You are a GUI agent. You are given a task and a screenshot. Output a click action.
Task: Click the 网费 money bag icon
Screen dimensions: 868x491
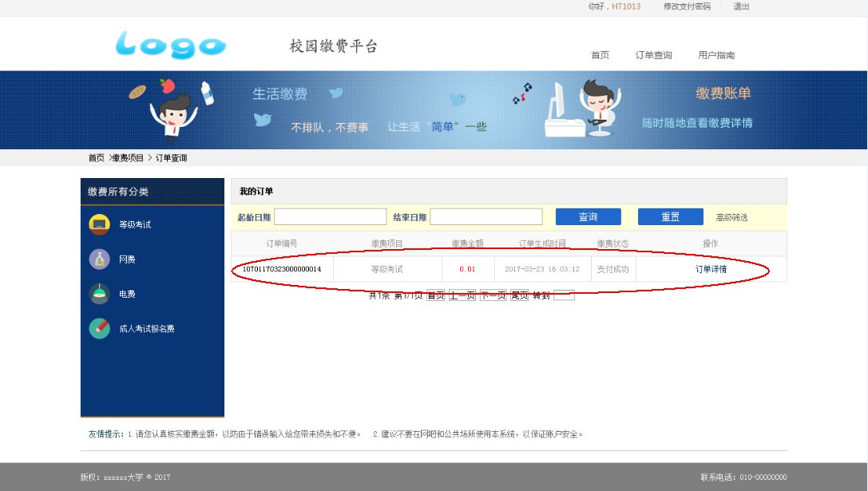pos(99,259)
